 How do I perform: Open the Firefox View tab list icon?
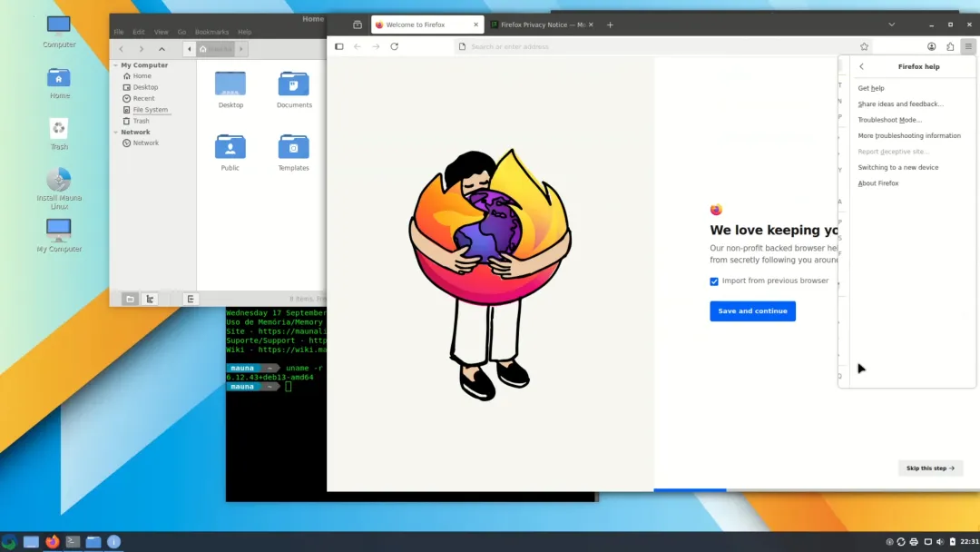coord(358,25)
